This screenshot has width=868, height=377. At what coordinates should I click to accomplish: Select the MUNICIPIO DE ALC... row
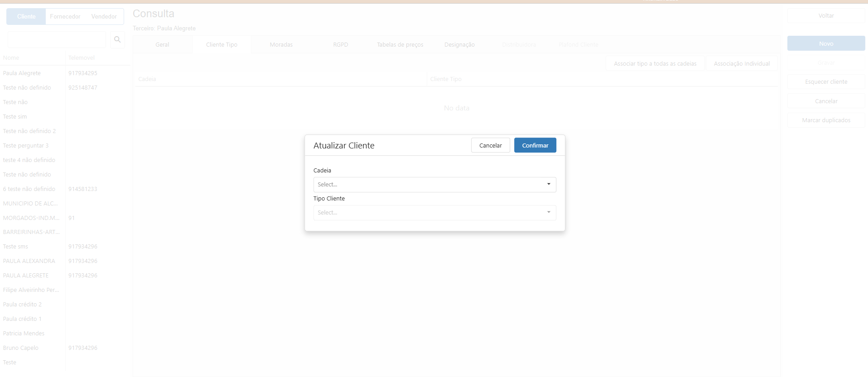(65, 204)
